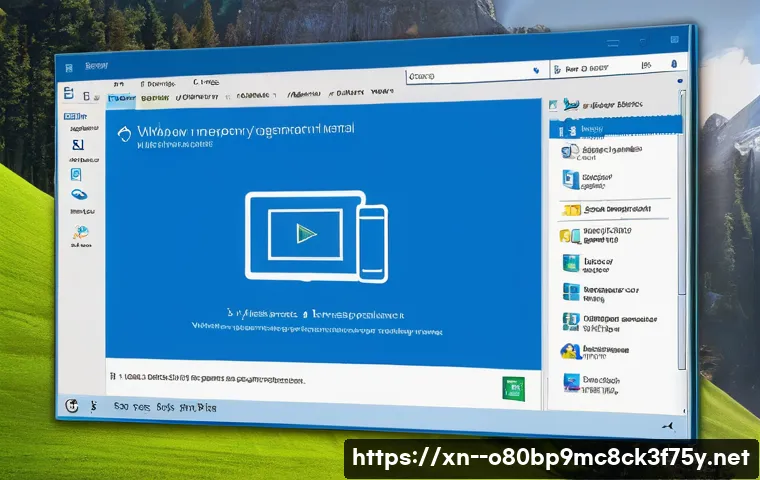Open the blue dropdown marker inside the search field
760x480 pixels.
[536, 71]
